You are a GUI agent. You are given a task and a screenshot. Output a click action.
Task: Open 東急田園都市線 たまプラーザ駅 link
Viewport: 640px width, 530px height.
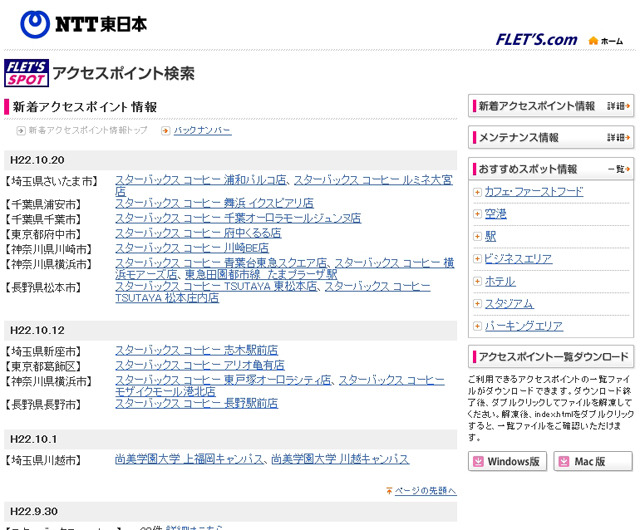click(261, 274)
